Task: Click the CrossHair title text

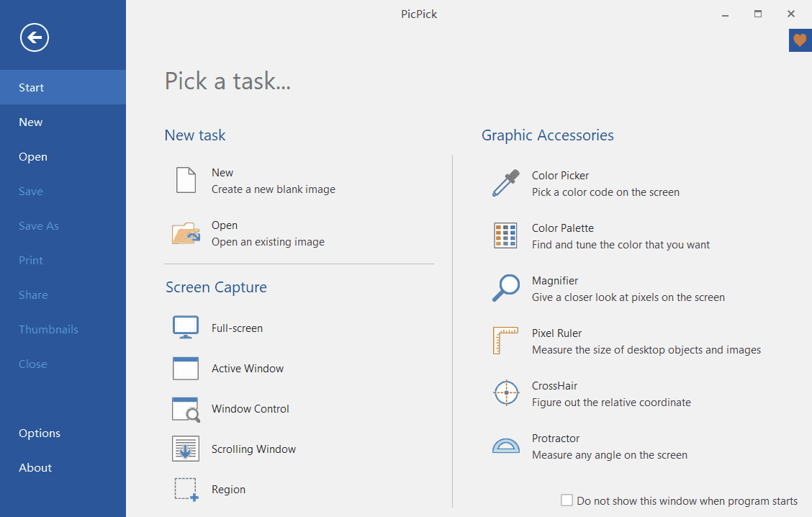Action: click(554, 386)
